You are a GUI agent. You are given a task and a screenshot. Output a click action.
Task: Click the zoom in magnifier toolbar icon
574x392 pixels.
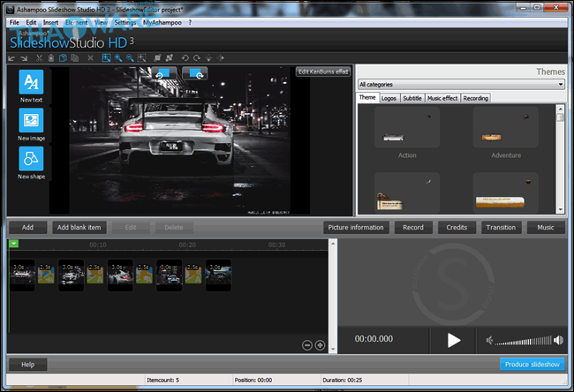118,57
